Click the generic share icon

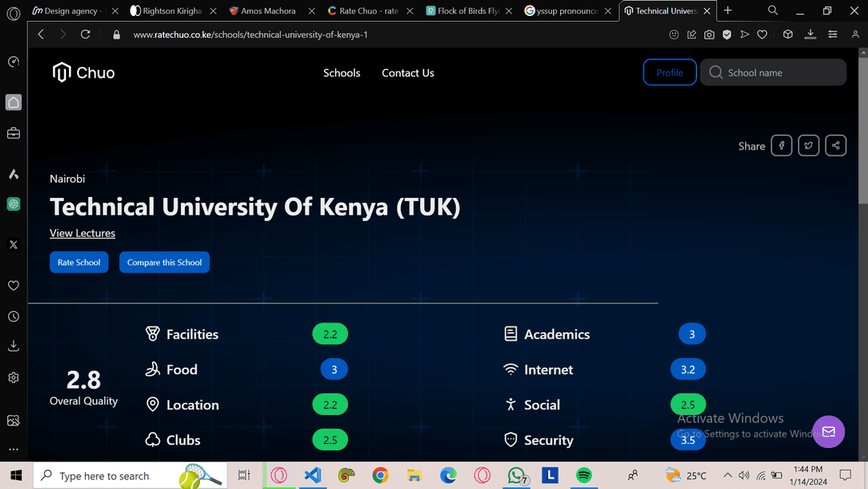pyautogui.click(x=836, y=146)
